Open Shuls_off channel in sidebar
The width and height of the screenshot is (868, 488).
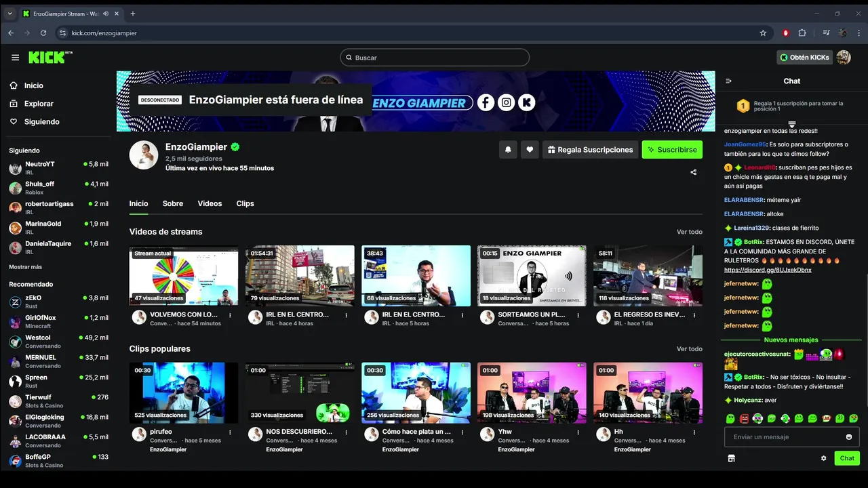[x=59, y=188]
